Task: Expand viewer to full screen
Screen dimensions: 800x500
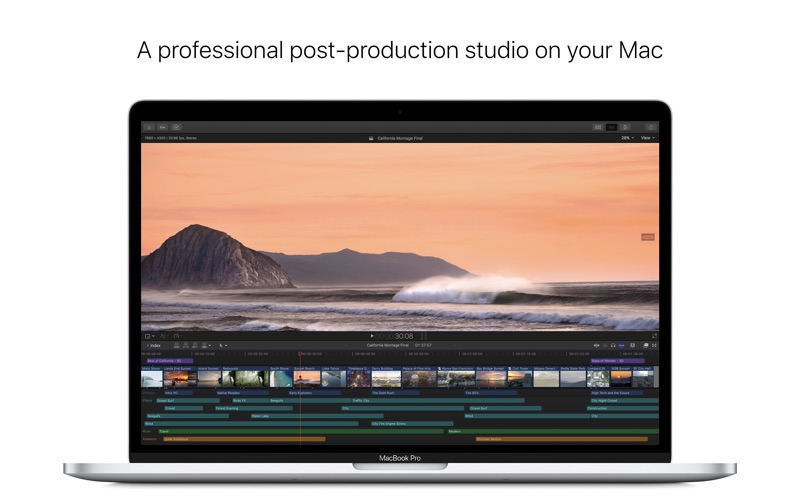Action: click(x=654, y=336)
